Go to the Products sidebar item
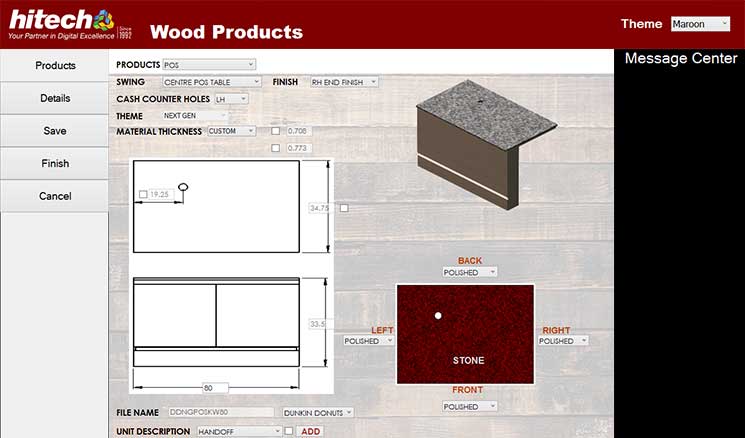The image size is (745, 438). point(55,66)
